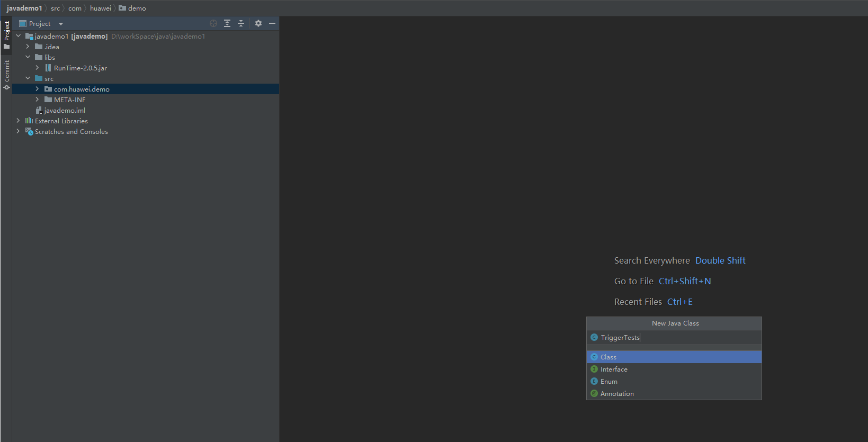
Task: Open the Commit tool window tab
Action: click(x=7, y=74)
